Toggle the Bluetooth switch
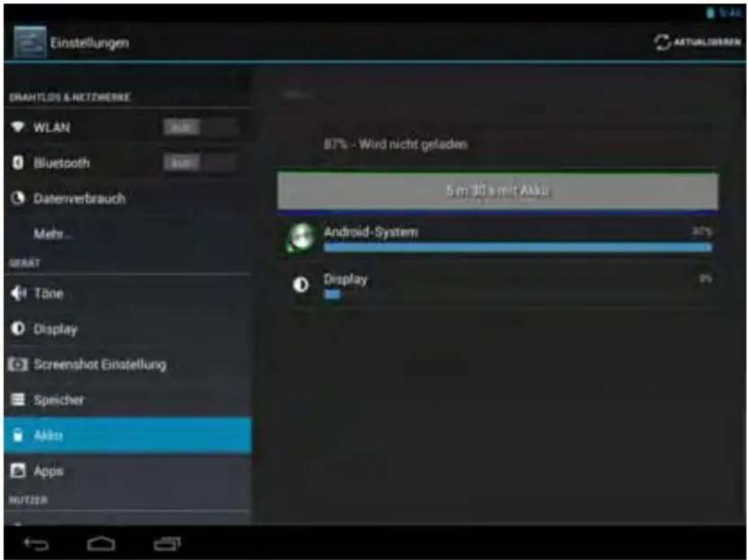The width and height of the screenshot is (749, 560). pos(201,162)
